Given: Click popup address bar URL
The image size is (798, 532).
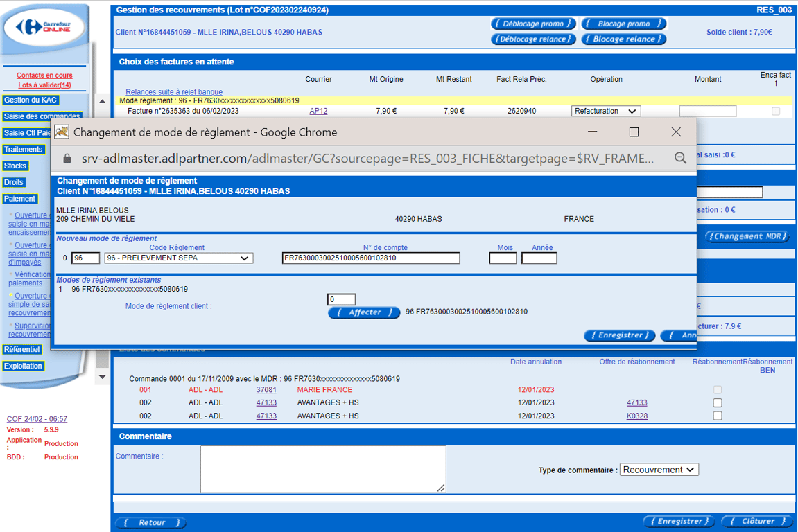Looking at the screenshot, I should point(367,159).
